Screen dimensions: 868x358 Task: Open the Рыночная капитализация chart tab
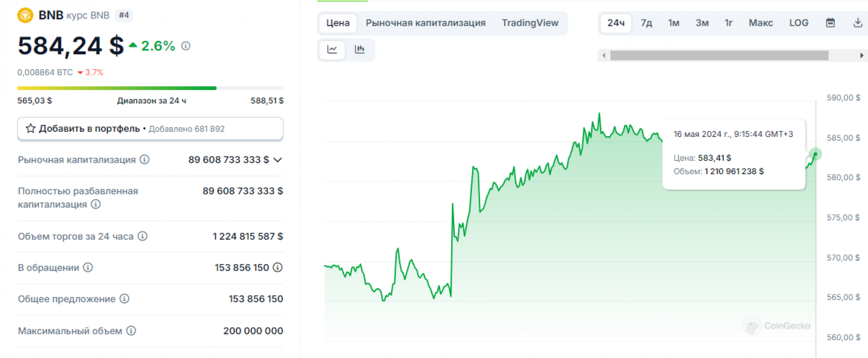425,23
